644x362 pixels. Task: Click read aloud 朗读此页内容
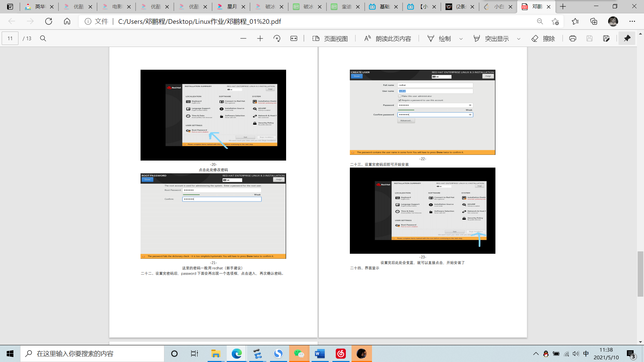388,39
